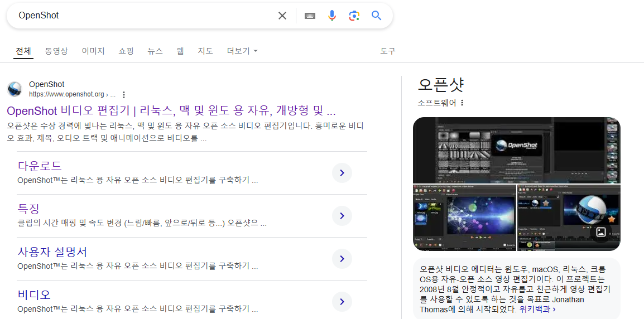Open the OpenShot logo preview editor thumbnail
This screenshot has width=644, height=319.
[569, 217]
